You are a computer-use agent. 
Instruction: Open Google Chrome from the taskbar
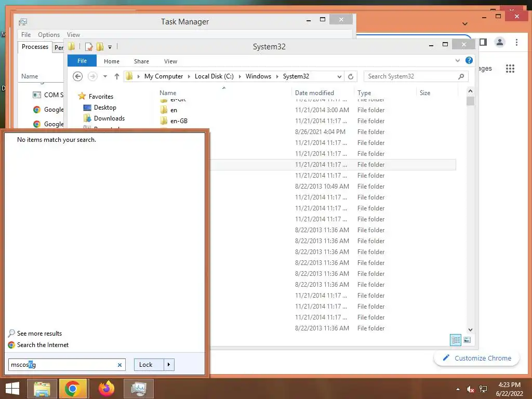73,389
